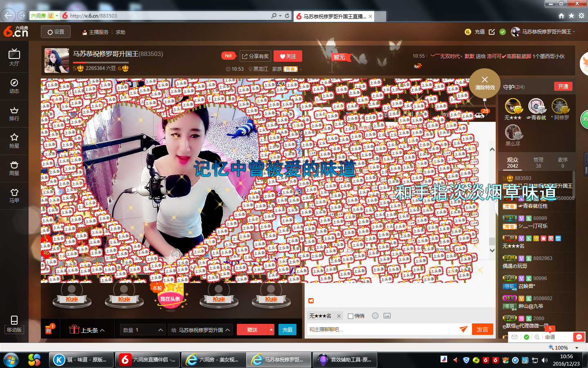Click the orange broadcast horn icon in chat
The height and width of the screenshot is (368, 588).
311,301
